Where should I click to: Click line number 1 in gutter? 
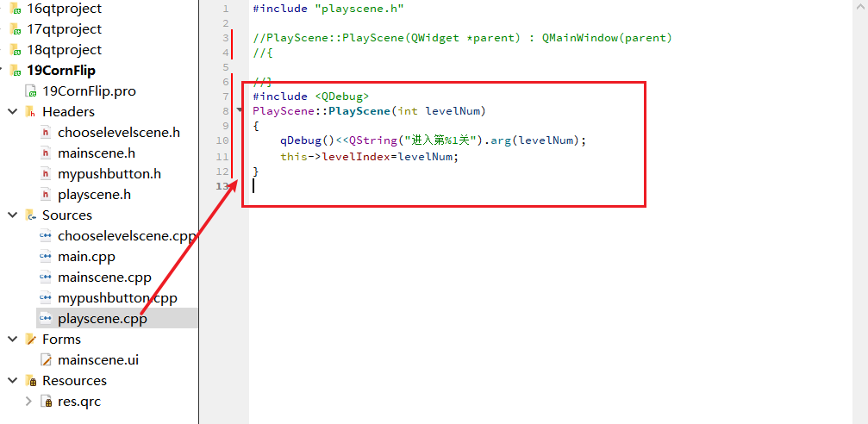(225, 9)
